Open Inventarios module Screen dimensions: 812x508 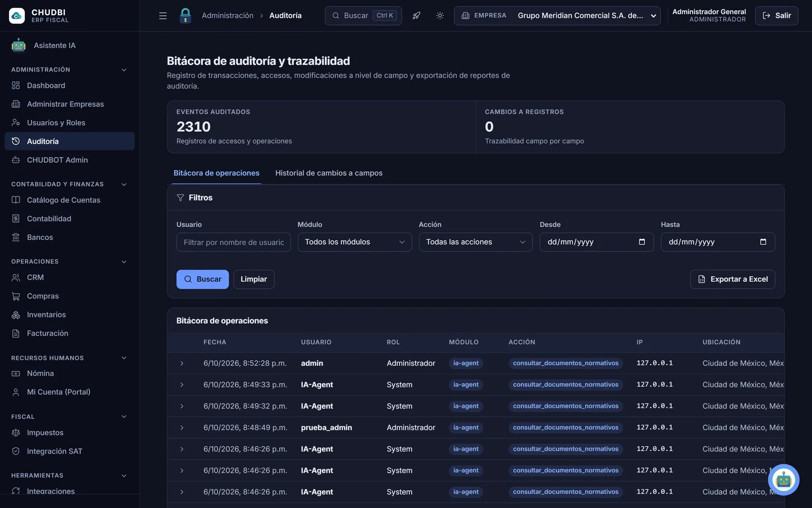coord(70,315)
